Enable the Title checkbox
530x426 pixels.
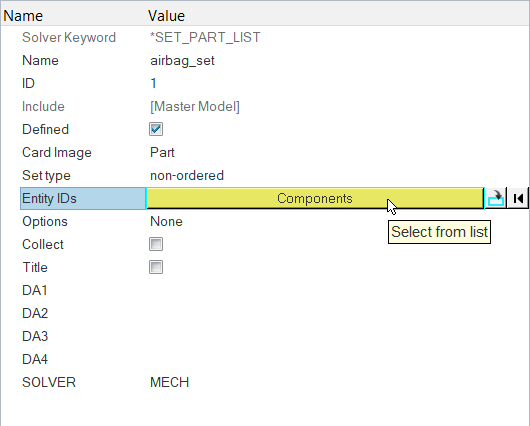click(156, 267)
